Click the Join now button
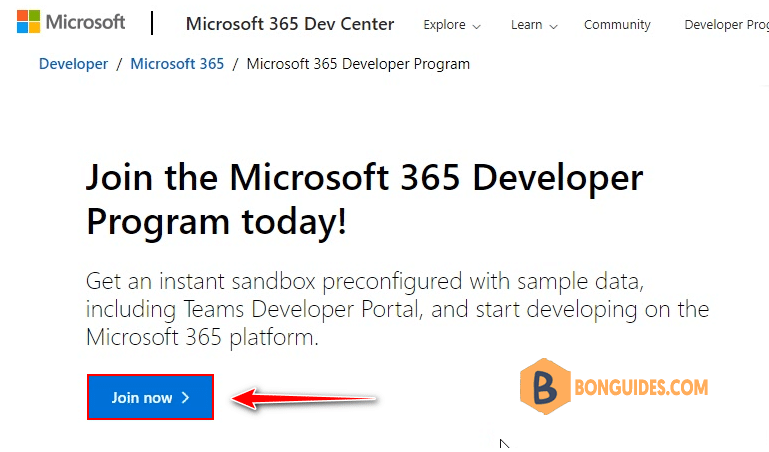This screenshot has width=769, height=452. (x=151, y=397)
